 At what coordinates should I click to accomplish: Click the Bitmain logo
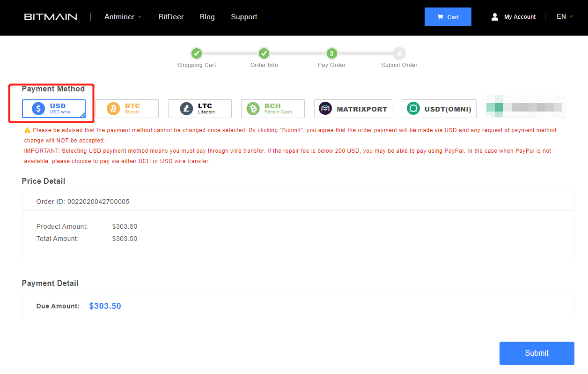coord(51,17)
